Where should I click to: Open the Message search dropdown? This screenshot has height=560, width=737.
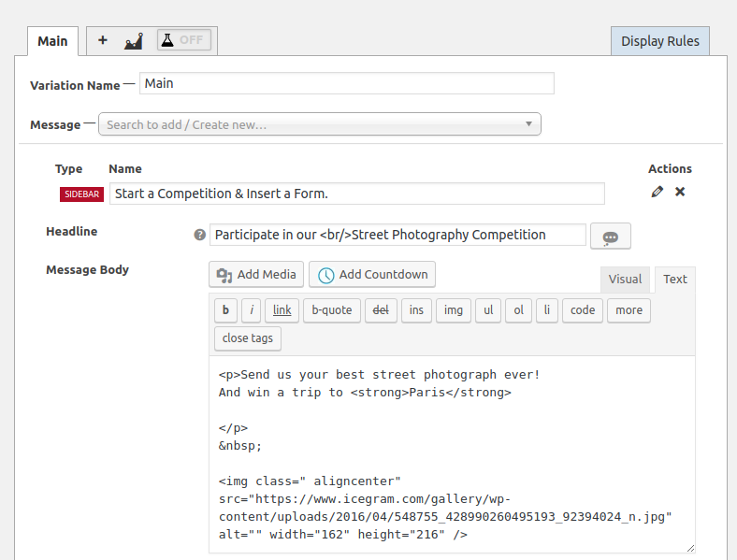click(x=320, y=124)
